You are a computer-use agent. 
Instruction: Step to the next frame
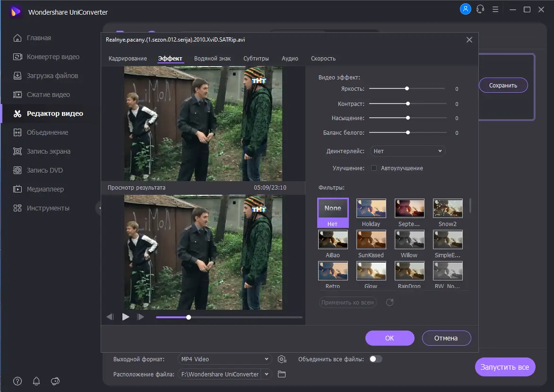click(x=140, y=317)
